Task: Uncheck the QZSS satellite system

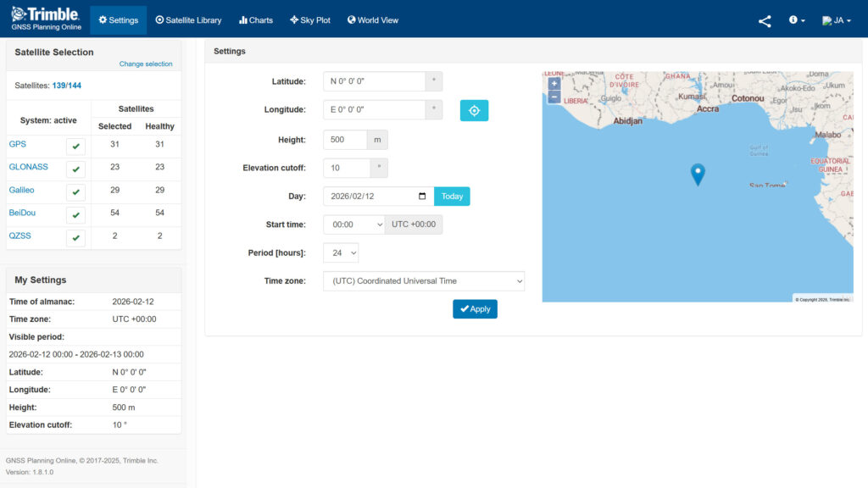Action: pos(75,237)
